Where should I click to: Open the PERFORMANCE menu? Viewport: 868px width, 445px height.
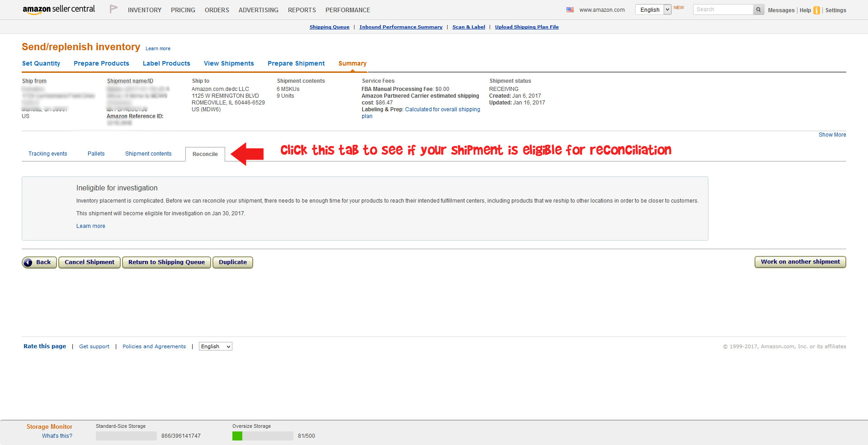click(348, 10)
